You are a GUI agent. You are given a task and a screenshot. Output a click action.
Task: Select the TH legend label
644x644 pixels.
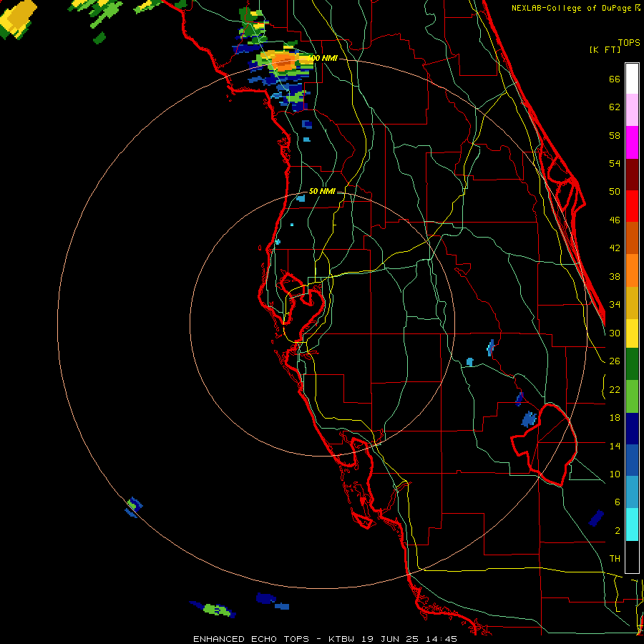click(x=615, y=558)
